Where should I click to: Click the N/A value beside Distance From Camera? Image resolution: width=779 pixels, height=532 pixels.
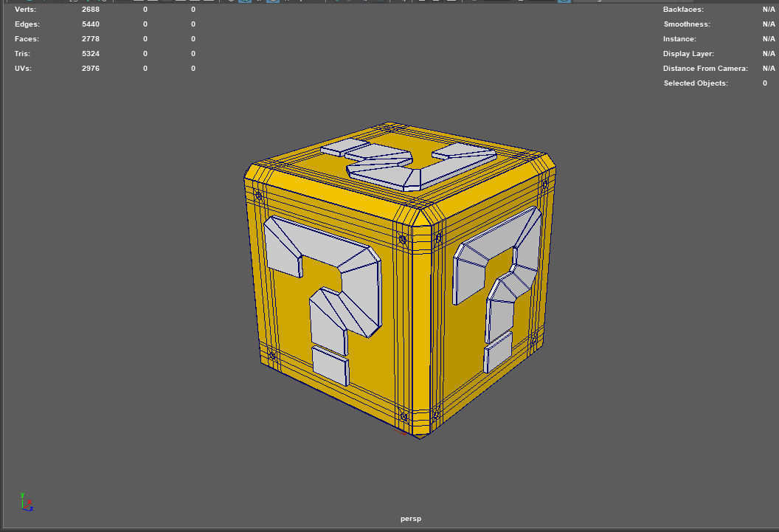pyautogui.click(x=769, y=69)
